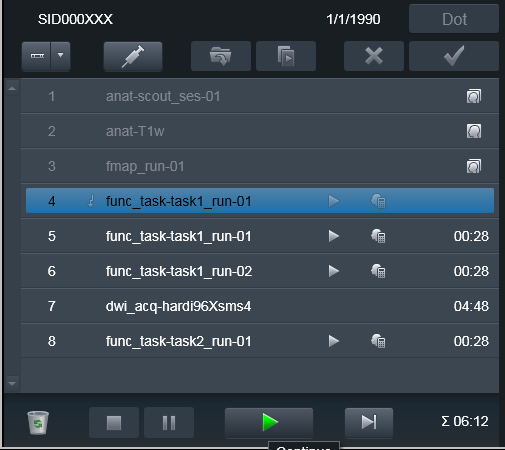Click the X cancel button in toolbar
The width and height of the screenshot is (505, 450).
point(374,56)
